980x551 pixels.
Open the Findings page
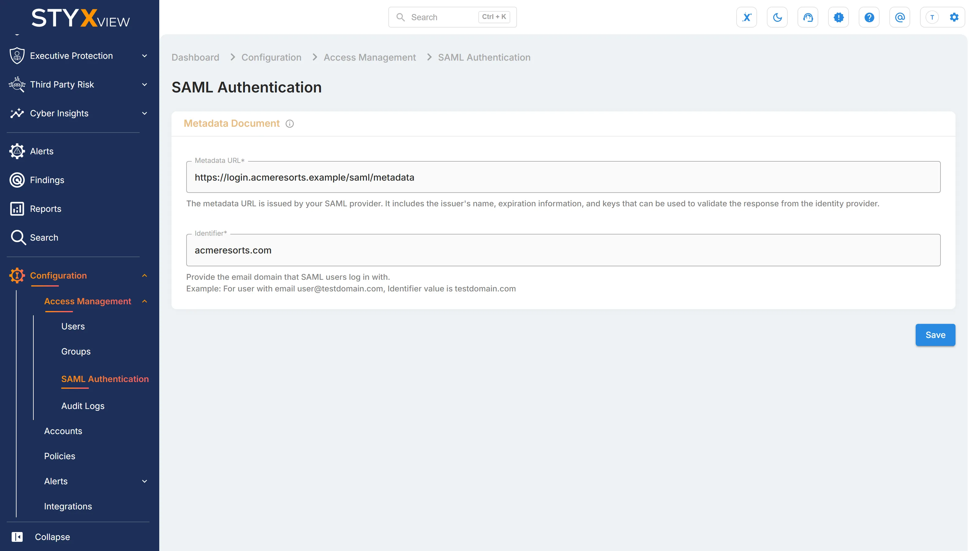pos(47,180)
